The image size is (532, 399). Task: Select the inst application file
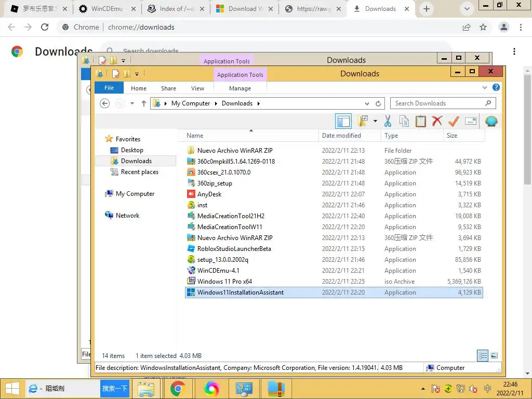pyautogui.click(x=334, y=205)
